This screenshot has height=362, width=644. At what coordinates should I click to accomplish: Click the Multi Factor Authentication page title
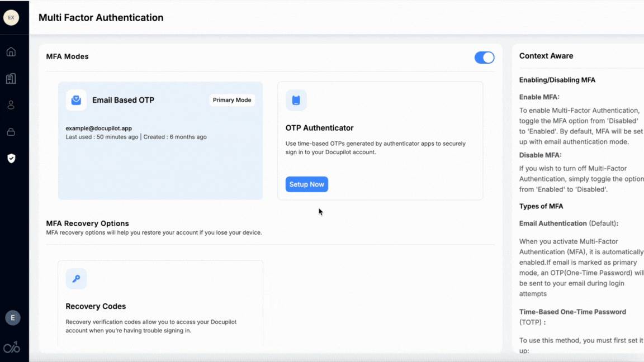pos(101,17)
